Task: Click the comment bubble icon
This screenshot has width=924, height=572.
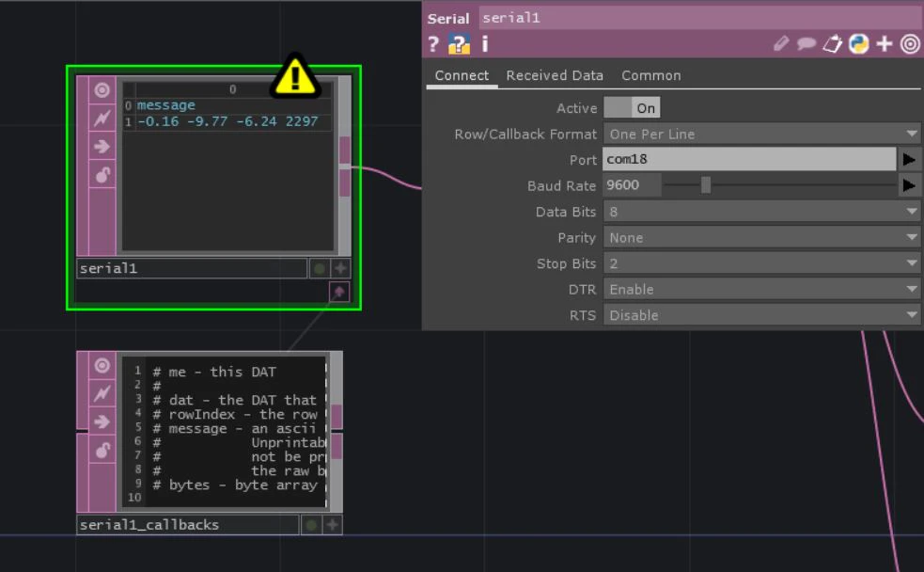Action: click(x=807, y=44)
